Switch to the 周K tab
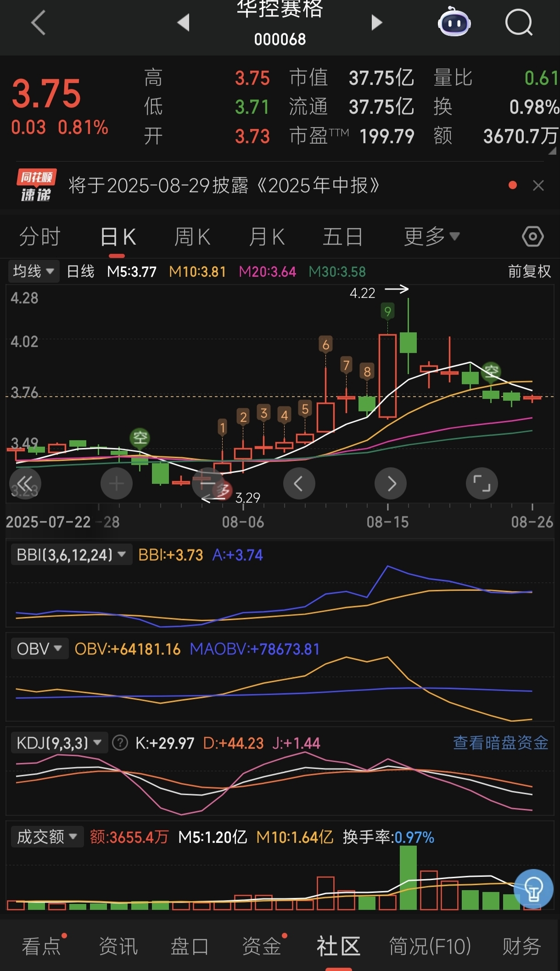This screenshot has width=560, height=971. click(192, 237)
